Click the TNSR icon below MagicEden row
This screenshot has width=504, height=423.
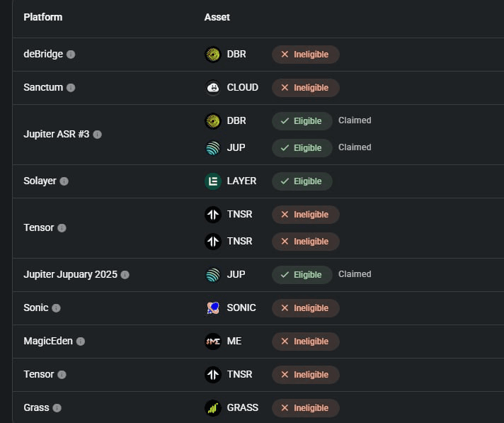(213, 375)
